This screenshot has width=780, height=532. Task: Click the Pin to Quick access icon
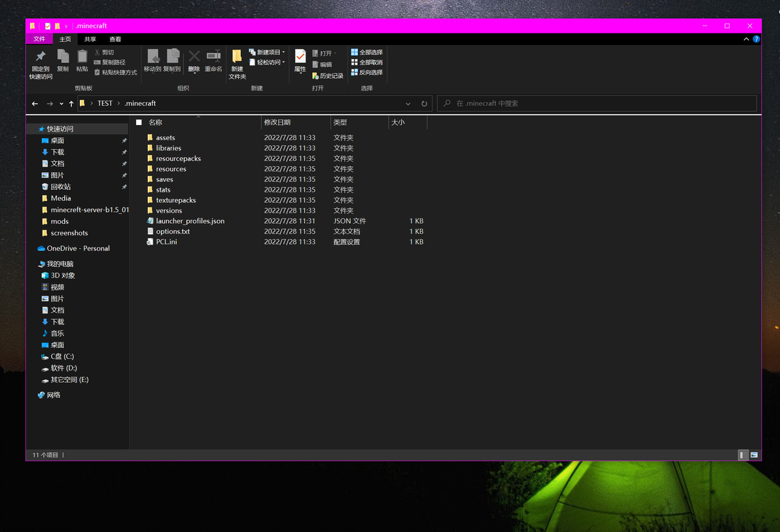tap(41, 56)
